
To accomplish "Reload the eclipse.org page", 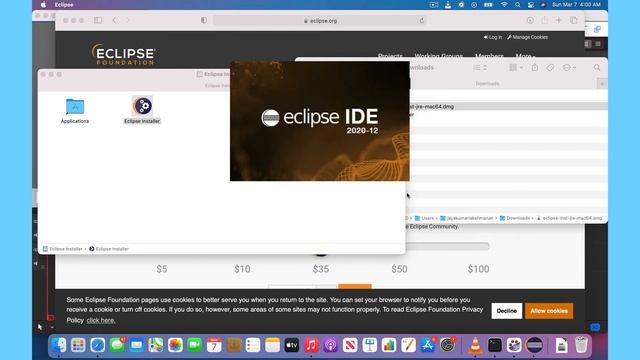I will tap(422, 20).
